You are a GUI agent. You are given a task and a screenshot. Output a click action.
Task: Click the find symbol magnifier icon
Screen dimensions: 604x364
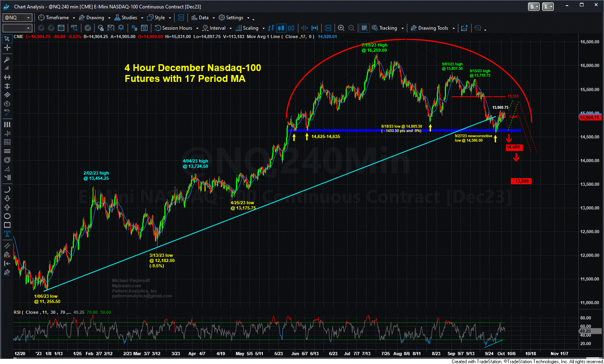point(74,28)
